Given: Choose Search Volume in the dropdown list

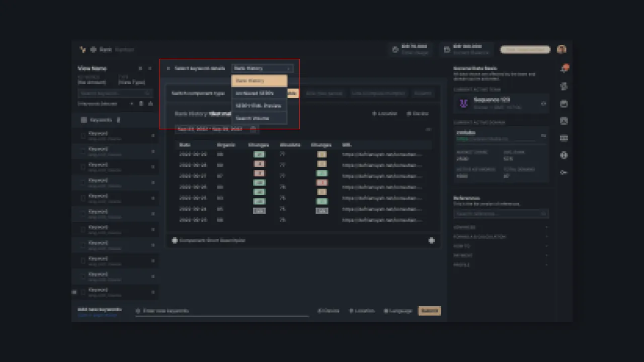Looking at the screenshot, I should [259, 118].
